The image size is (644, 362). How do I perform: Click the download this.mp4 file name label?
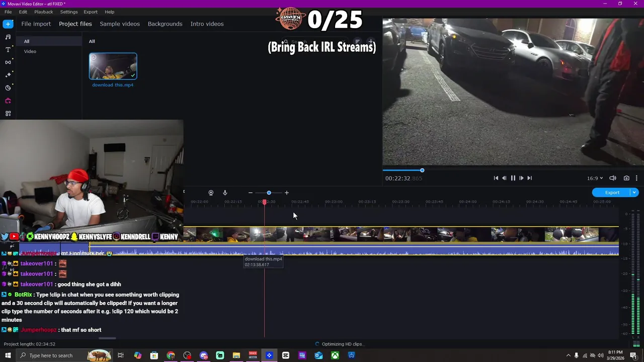click(x=113, y=85)
